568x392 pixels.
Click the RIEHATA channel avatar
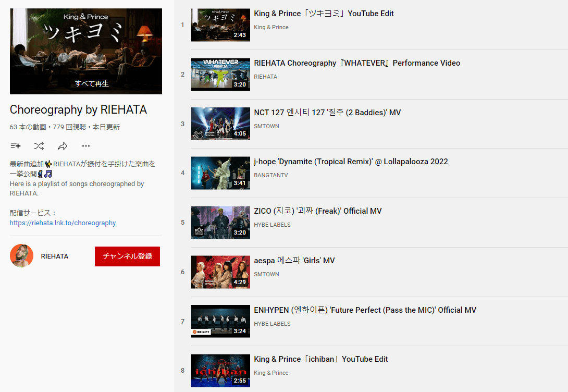[21, 256]
